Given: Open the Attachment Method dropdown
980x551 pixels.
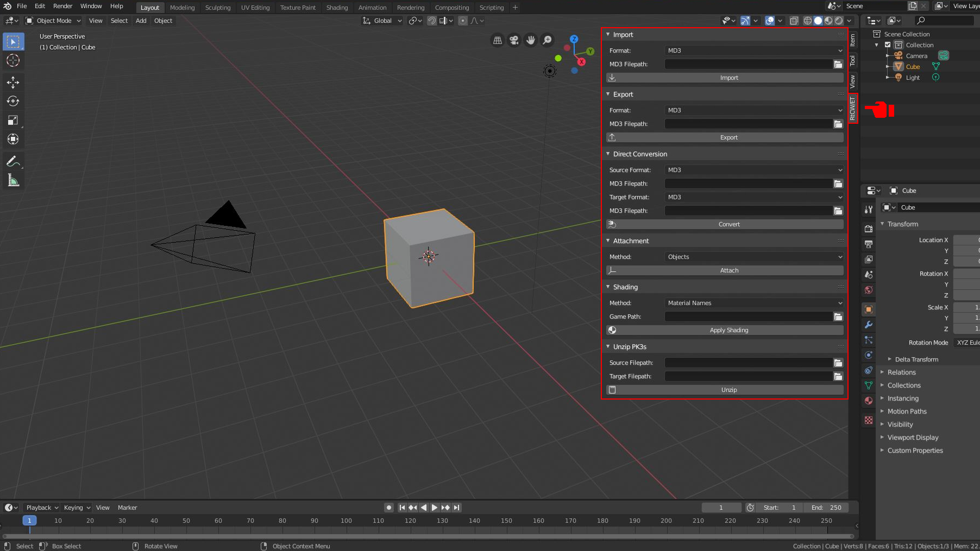Looking at the screenshot, I should tap(755, 257).
